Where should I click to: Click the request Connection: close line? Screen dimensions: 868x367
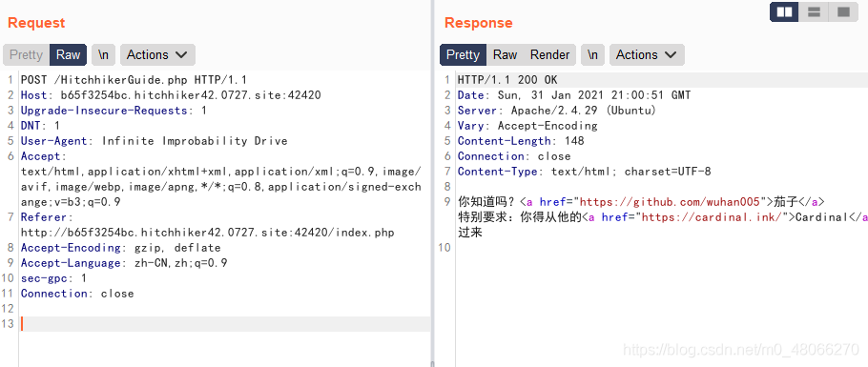click(x=77, y=294)
